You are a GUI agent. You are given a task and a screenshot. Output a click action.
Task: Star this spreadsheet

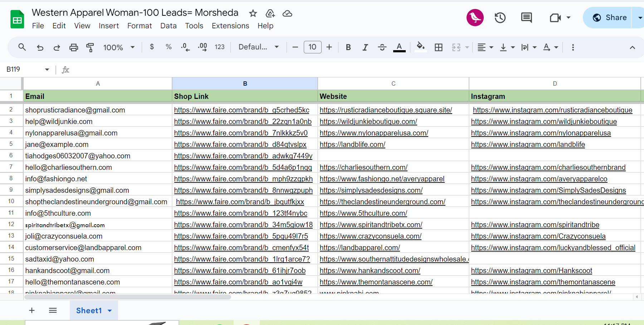pos(253,14)
